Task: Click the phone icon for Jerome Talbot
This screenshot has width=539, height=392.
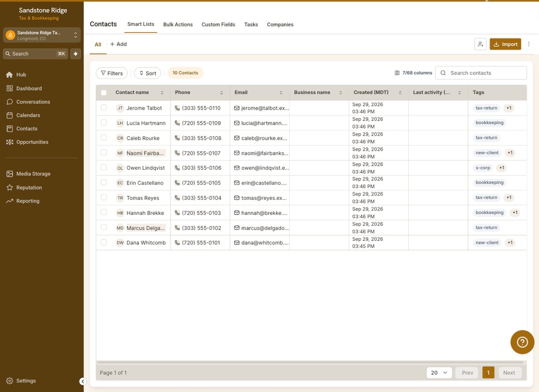Action: coord(177,108)
